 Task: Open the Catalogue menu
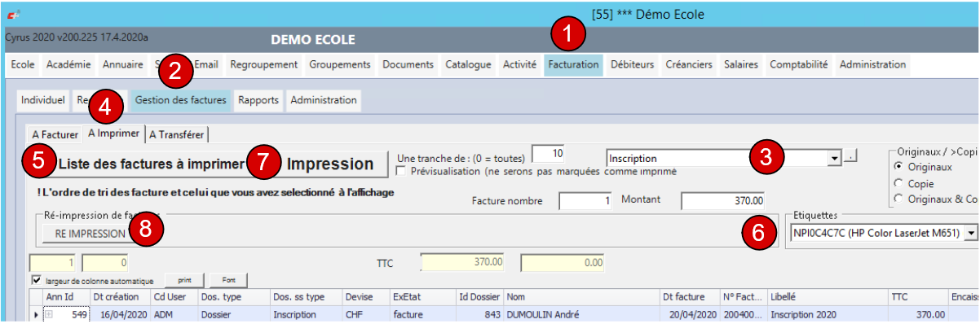point(468,64)
